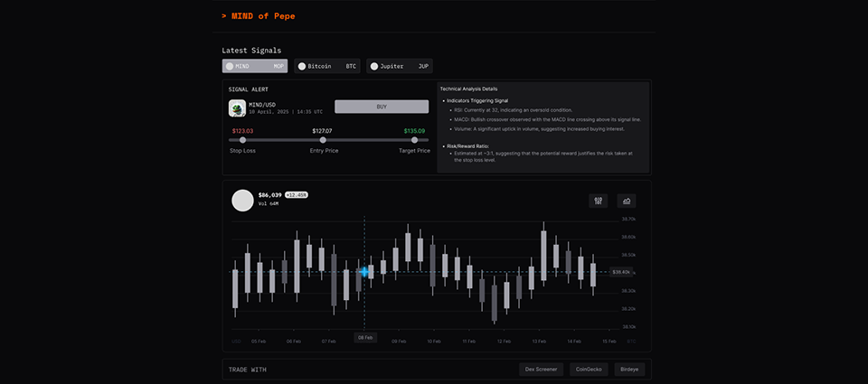868x384 pixels.
Task: Click the Target Price slider handle
Action: [x=415, y=140]
